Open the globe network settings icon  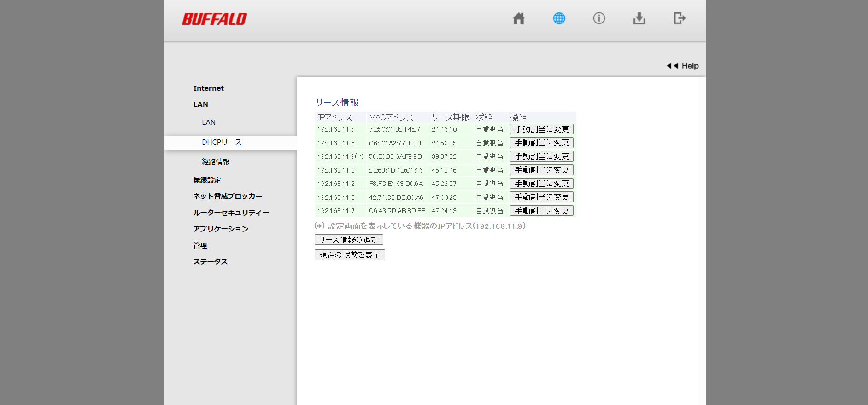559,18
